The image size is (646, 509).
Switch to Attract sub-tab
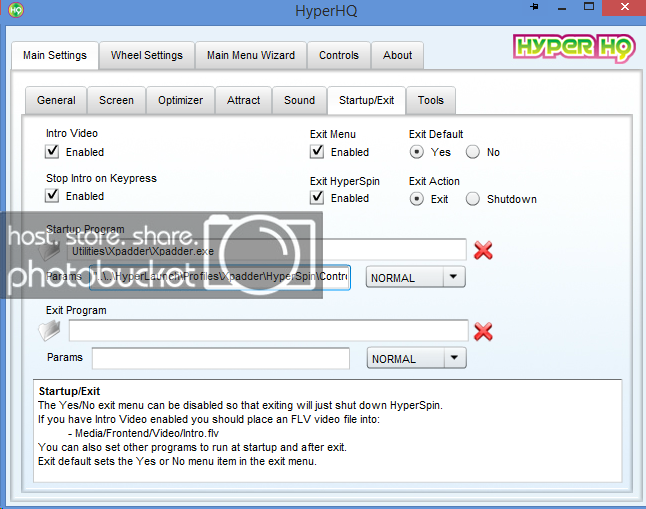[243, 100]
